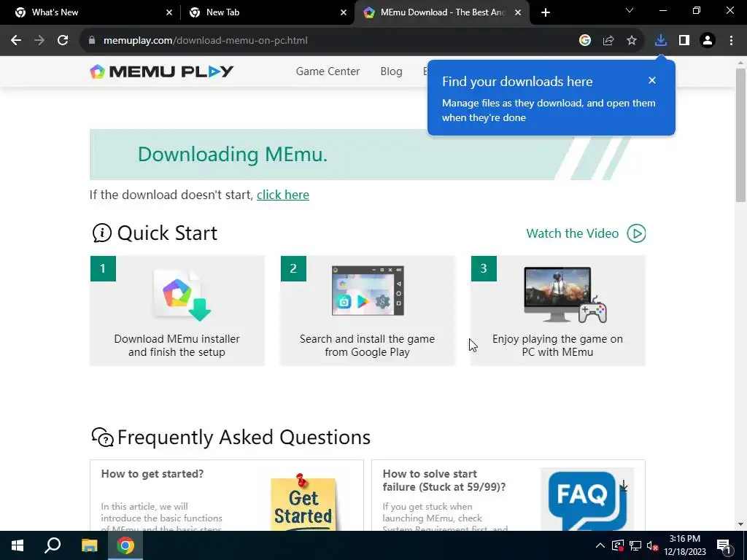Close the New Tab tab
Screen dimensions: 747x560
pos(344,12)
